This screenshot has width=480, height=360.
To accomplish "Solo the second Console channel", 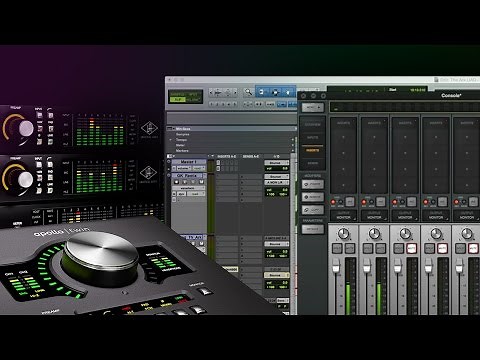I will click(368, 248).
